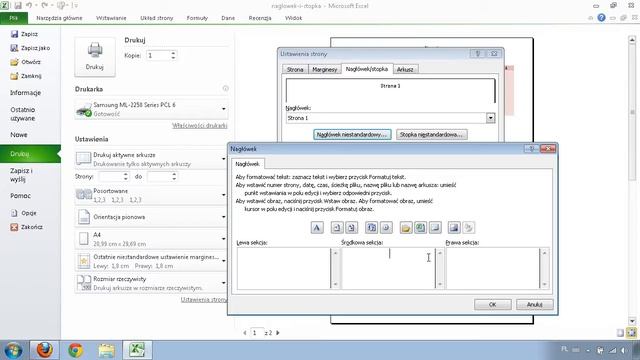Click the greyed Format Picture icon
Screen dimensions: 640x360
tap(469, 227)
